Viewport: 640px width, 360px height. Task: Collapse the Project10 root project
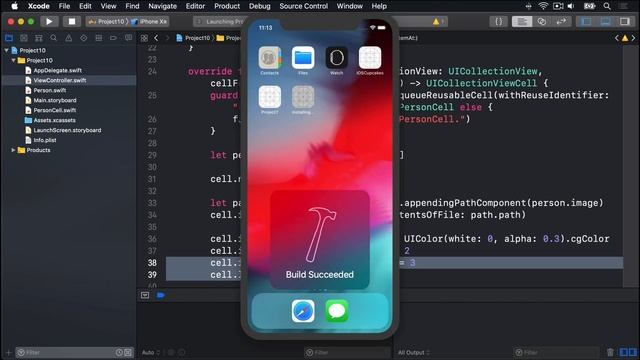coord(7,50)
